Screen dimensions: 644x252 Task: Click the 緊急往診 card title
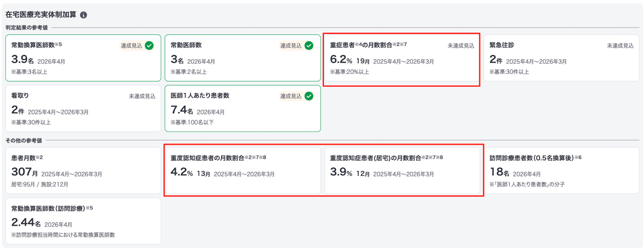(x=501, y=45)
